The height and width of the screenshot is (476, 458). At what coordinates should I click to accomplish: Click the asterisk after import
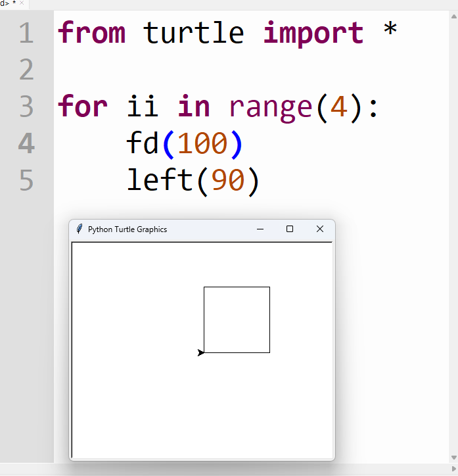pos(390,29)
